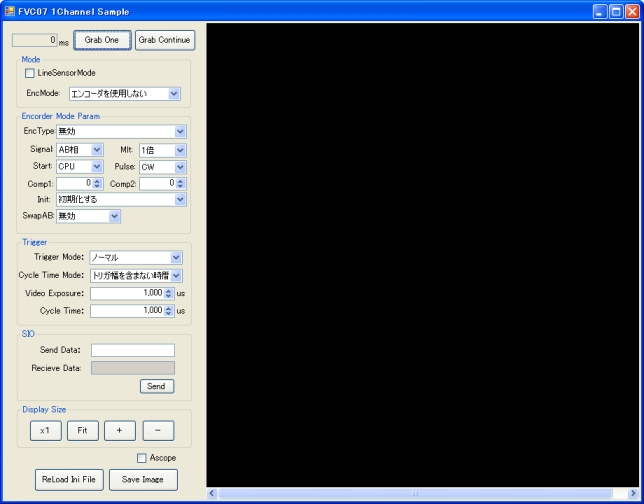The image size is (644, 504).
Task: Click the Fit display button
Action: tap(83, 430)
